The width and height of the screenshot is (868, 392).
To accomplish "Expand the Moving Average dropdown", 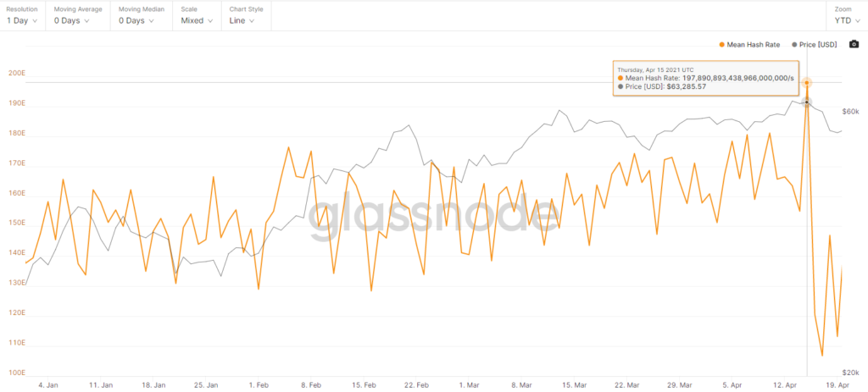I will tap(79, 20).
